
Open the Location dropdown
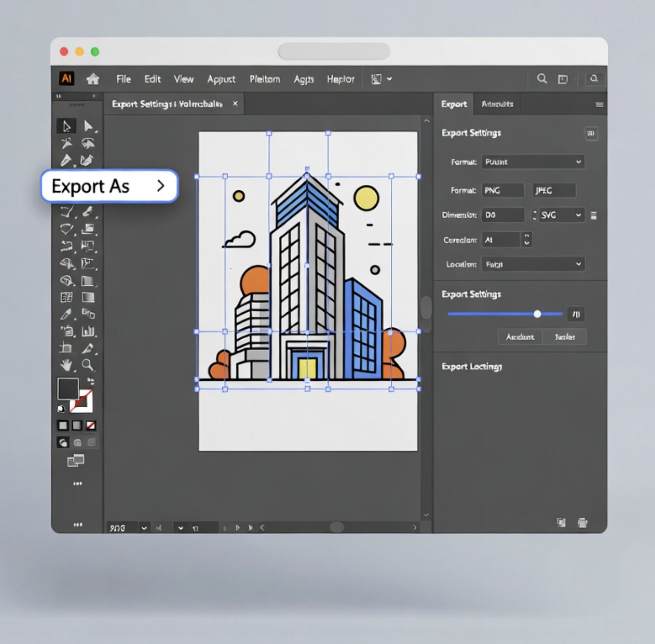tap(533, 265)
